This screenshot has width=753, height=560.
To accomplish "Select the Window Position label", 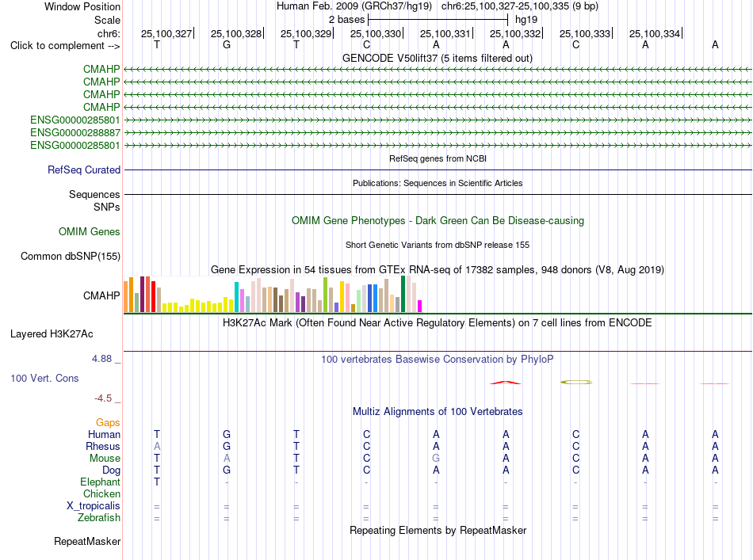I will point(82,6).
